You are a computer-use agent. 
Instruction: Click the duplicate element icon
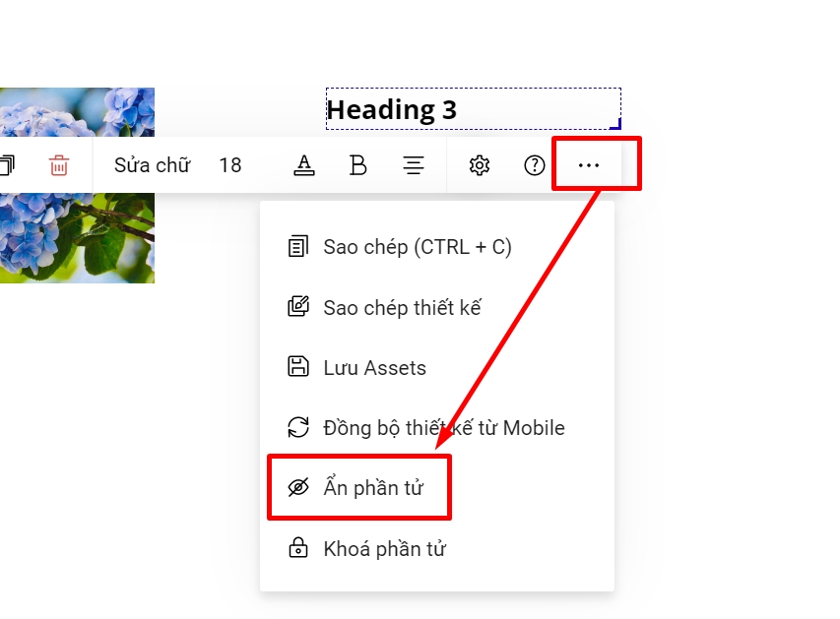[x=6, y=165]
